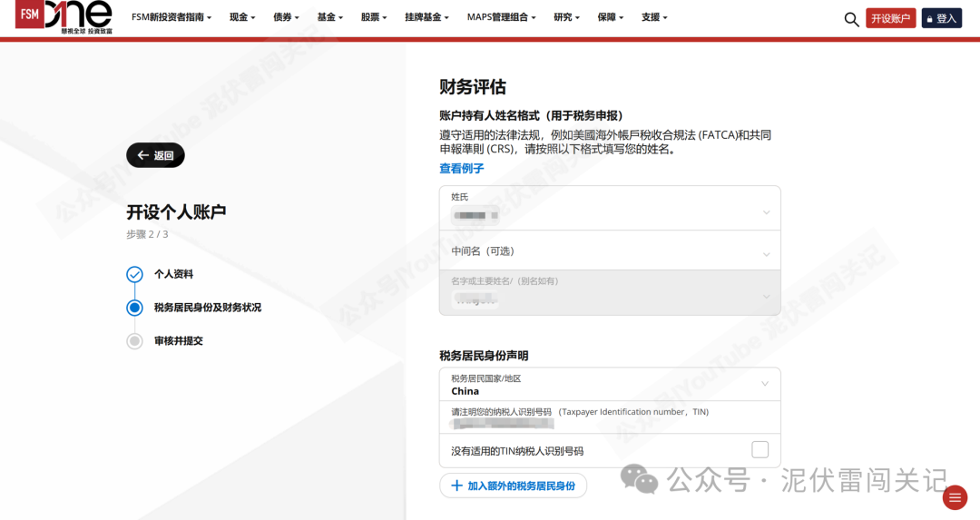Select the 税务居民身份及财务状况 step label
Viewport: 980px width, 520px height.
[208, 308]
